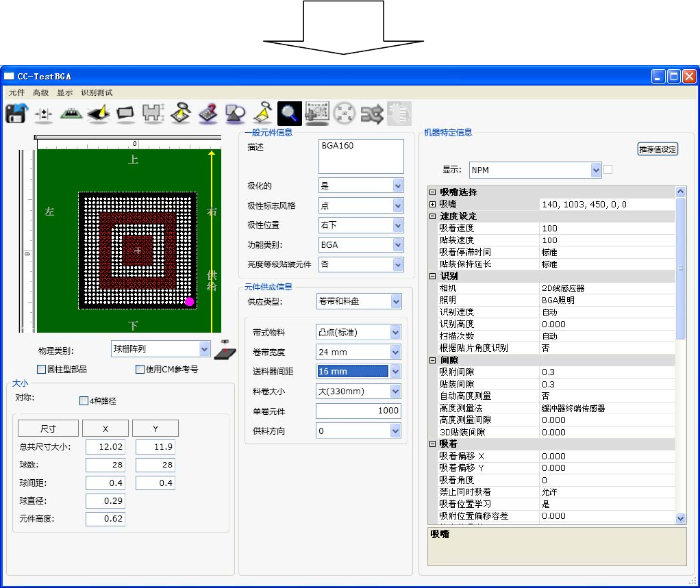Click the 单卷元件 field showing 1000
The image size is (700, 588).
pos(358,411)
